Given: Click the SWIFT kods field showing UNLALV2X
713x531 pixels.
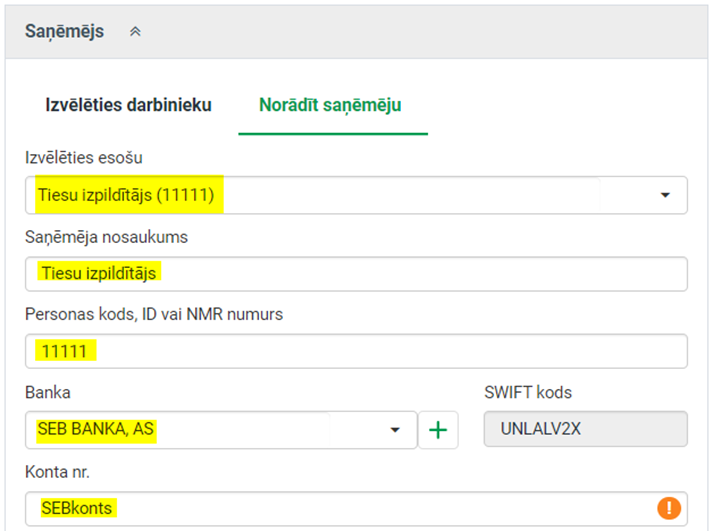Looking at the screenshot, I should click(586, 429).
